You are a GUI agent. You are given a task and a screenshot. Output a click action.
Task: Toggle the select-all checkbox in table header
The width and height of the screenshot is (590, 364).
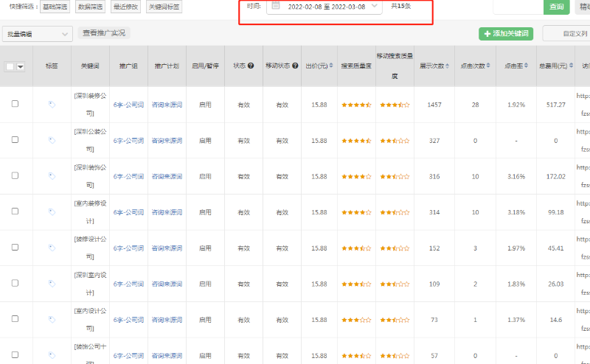(x=10, y=66)
